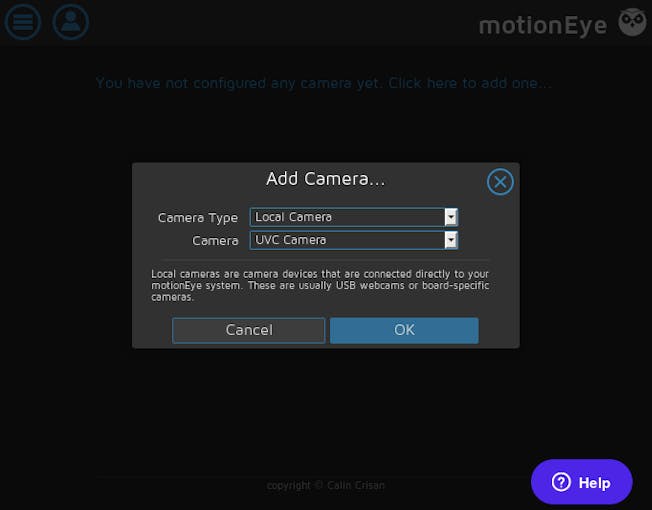Open the purple Help widget
The height and width of the screenshot is (510, 652).
(x=582, y=482)
